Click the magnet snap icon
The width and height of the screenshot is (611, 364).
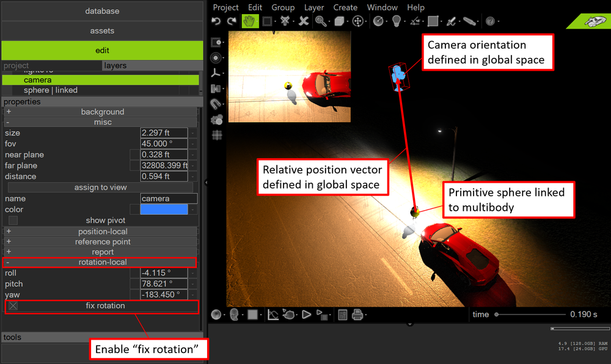pyautogui.click(x=216, y=104)
